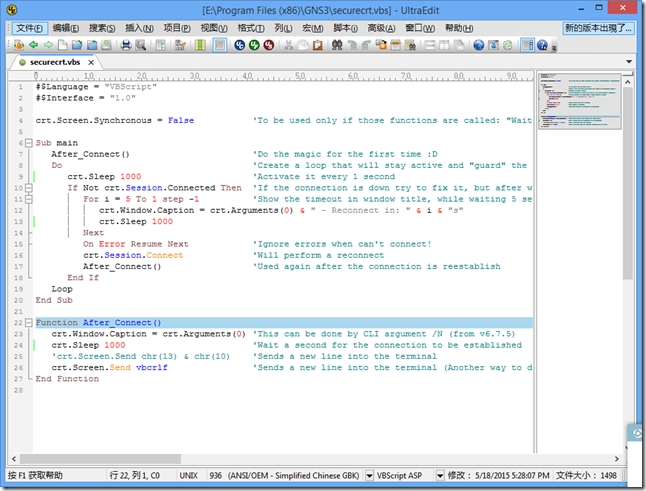646x491 pixels.
Task: Click the horizontal scrollbar left arrow
Action: (14, 459)
